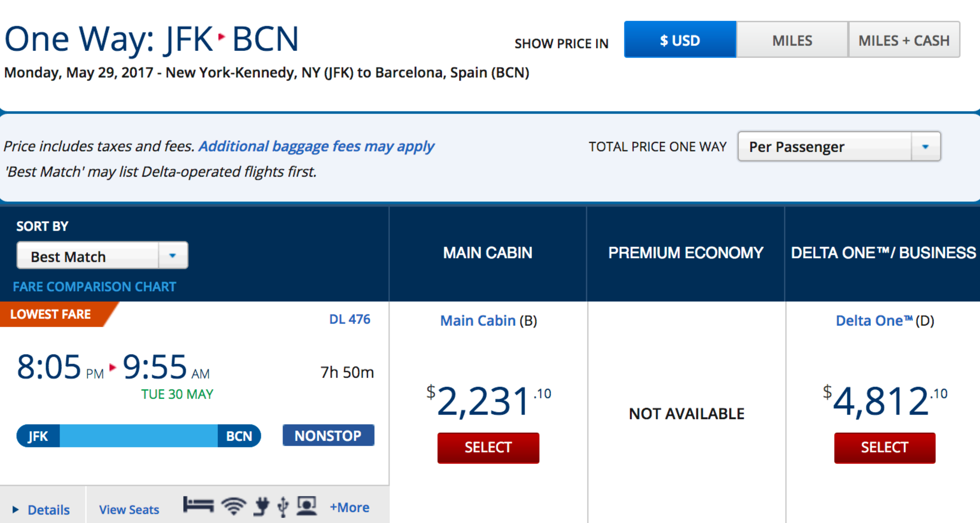Image resolution: width=980 pixels, height=523 pixels.
Task: Show prices in $ USD
Action: coord(680,40)
